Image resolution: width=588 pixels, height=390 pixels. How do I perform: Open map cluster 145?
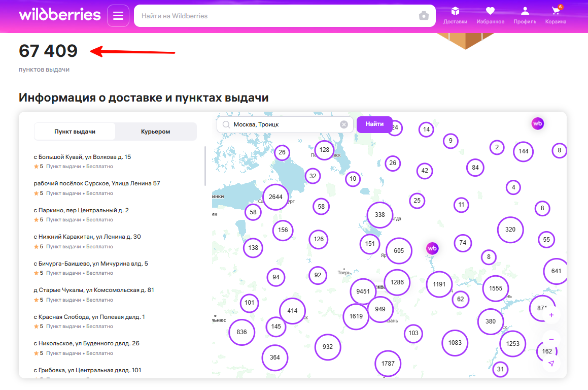(x=276, y=327)
